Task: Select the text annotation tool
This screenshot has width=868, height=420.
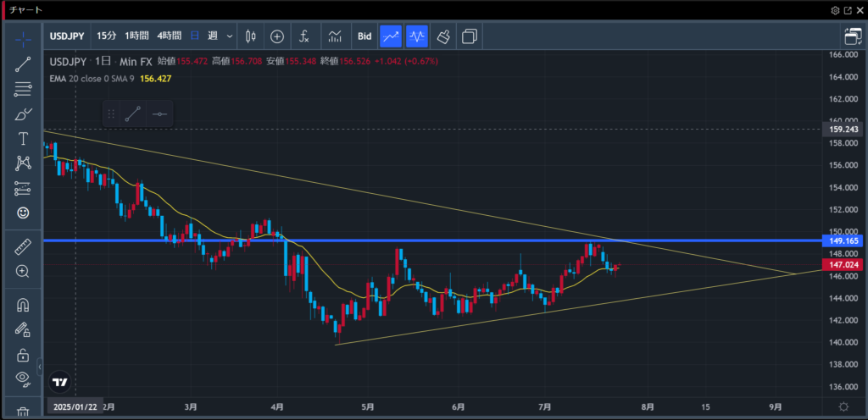Action: pos(23,139)
